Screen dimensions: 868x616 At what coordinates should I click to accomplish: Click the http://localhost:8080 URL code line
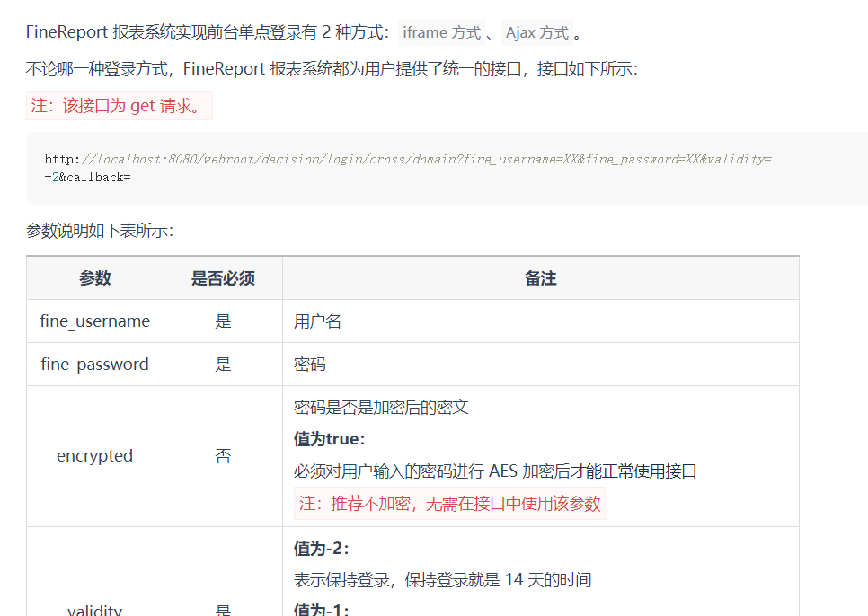coord(408,159)
